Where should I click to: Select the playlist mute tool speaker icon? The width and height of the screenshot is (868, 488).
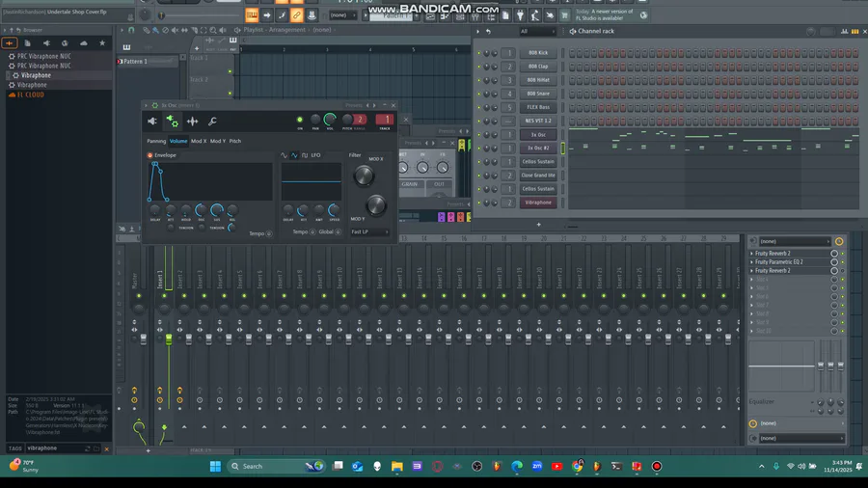click(x=175, y=31)
